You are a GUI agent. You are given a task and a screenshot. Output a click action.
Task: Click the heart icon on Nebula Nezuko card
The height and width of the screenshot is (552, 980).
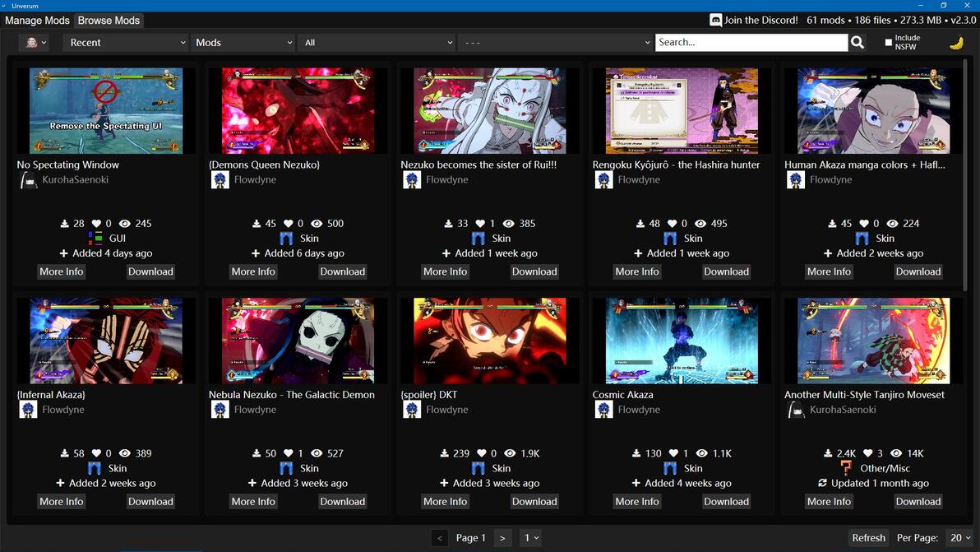[288, 453]
